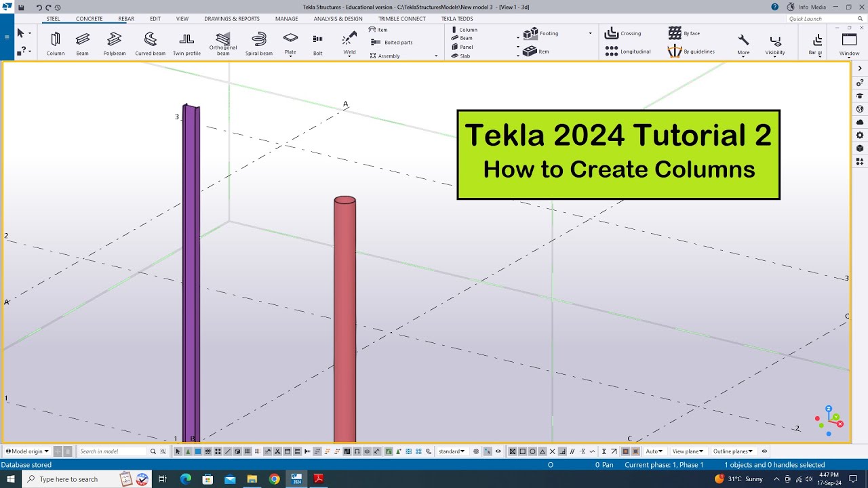Open the globe icon side panel
The height and width of the screenshot is (488, 868).
point(860,108)
